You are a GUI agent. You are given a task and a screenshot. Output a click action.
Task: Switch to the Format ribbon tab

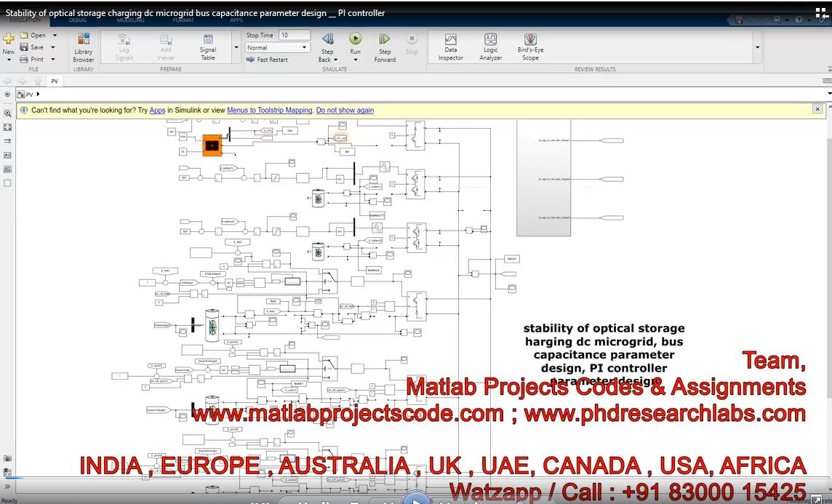click(183, 20)
